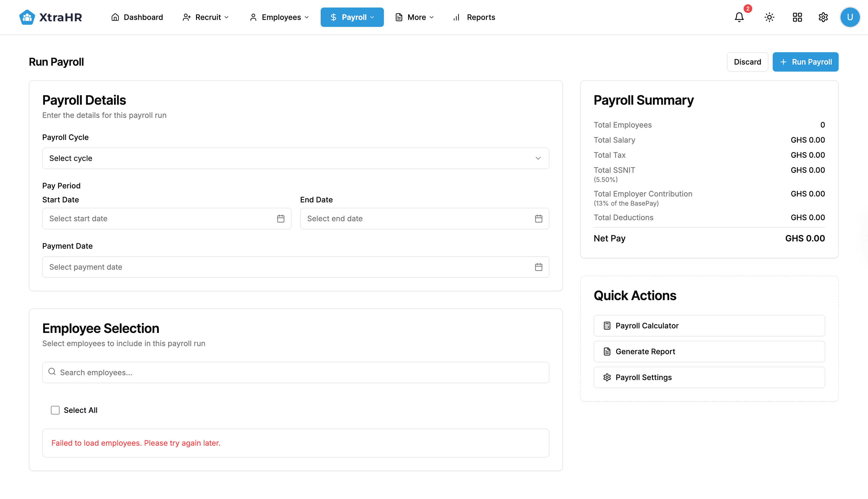Viewport: 868px width, 499px height.
Task: Check the Select All checkbox
Action: point(55,410)
